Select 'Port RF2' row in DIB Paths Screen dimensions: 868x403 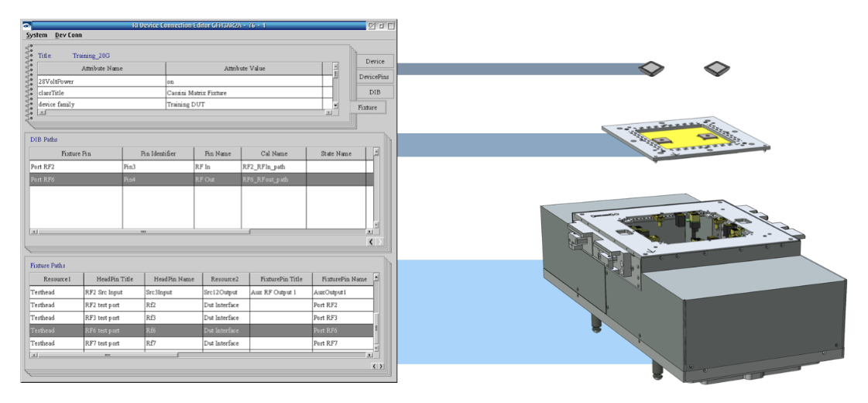tap(201, 167)
